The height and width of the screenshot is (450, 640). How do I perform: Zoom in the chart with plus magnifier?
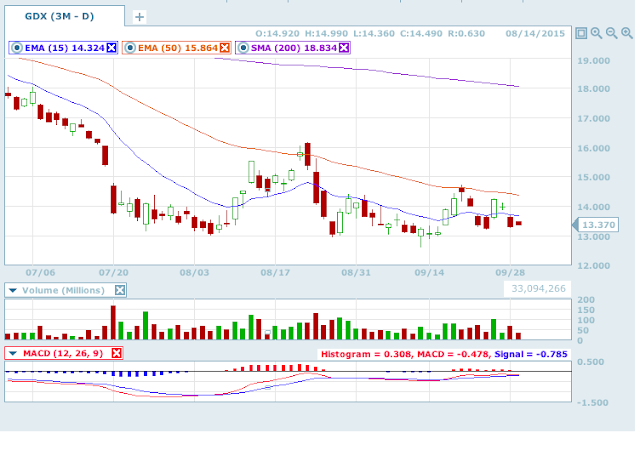coord(627,33)
